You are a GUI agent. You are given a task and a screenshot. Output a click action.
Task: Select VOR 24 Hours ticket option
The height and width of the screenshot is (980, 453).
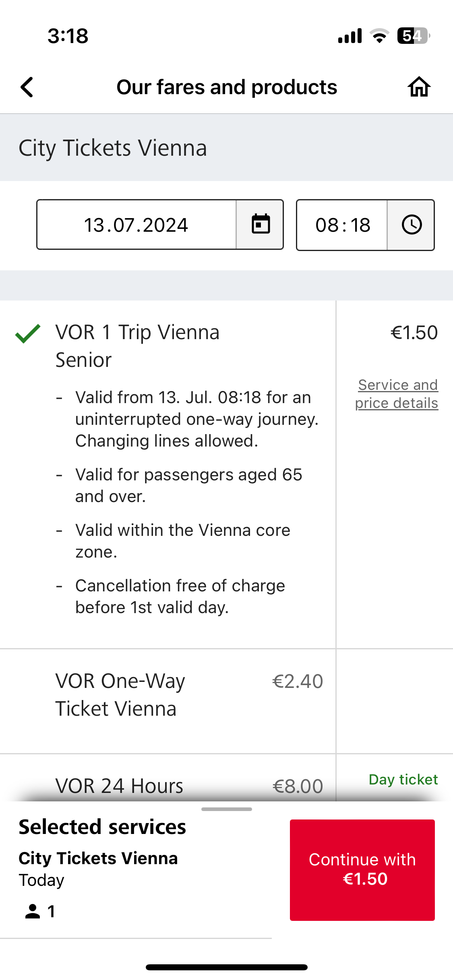(168, 778)
